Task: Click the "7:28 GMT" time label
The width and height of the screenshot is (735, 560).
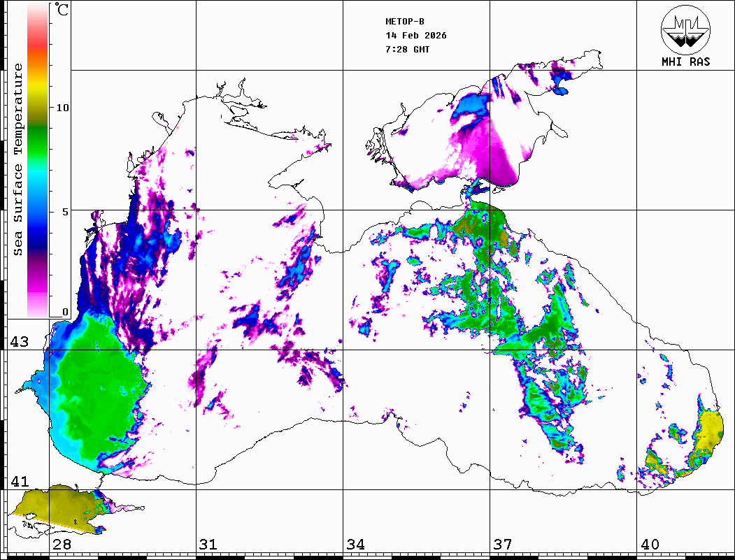Action: point(408,50)
